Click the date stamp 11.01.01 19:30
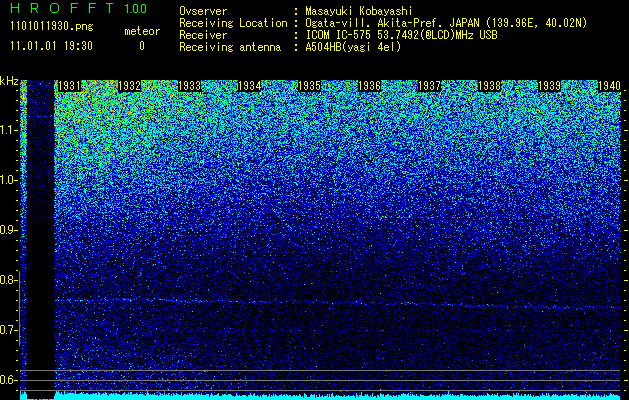Screen dimensions: 629x400 pos(51,46)
